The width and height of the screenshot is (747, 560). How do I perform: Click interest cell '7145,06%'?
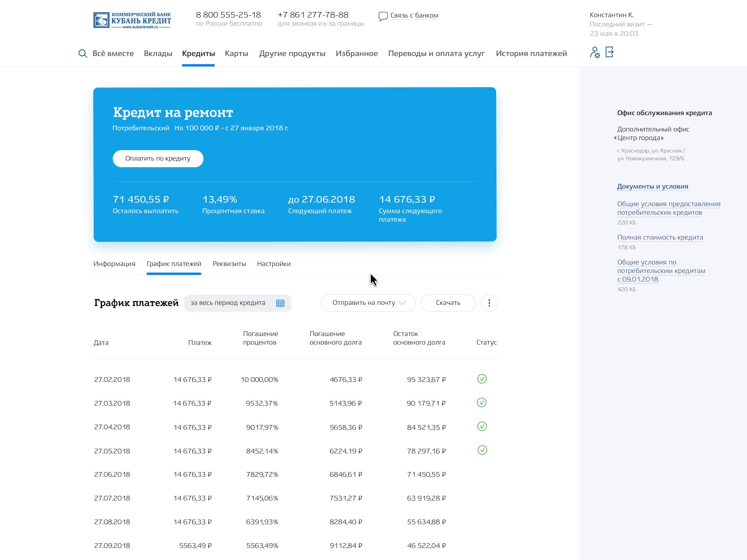[262, 498]
